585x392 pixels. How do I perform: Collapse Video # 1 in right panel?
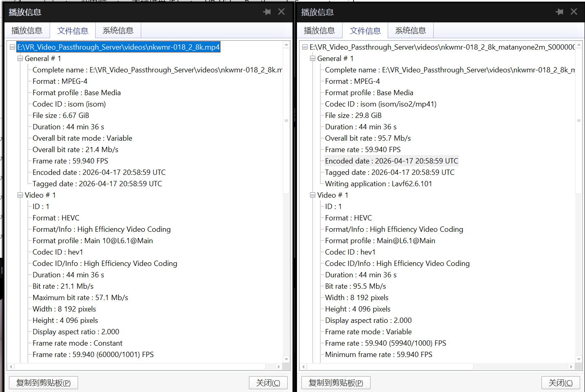312,195
